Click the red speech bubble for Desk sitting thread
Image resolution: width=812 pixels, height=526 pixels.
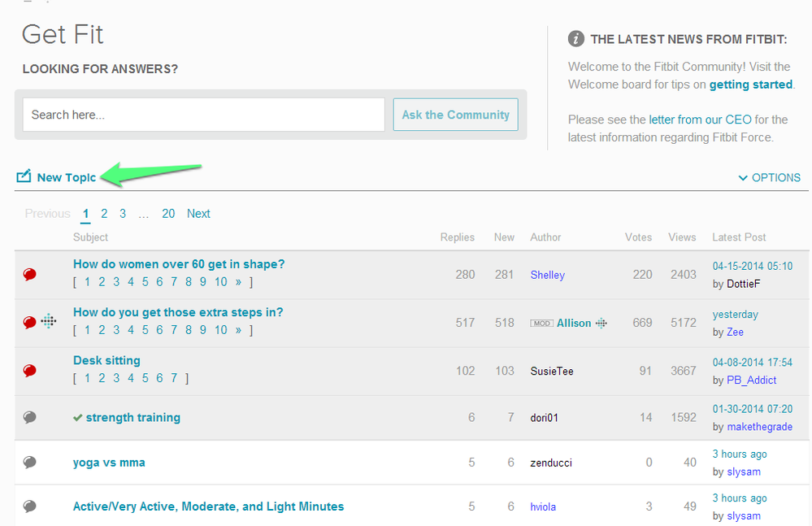[29, 370]
